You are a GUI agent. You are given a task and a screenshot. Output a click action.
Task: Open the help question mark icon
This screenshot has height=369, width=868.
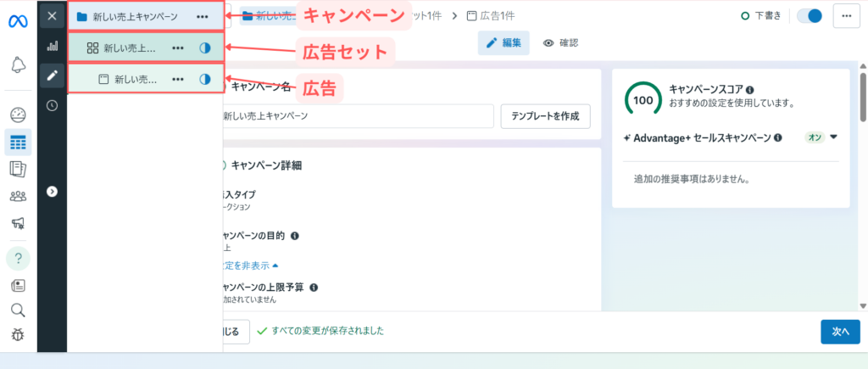(19, 258)
